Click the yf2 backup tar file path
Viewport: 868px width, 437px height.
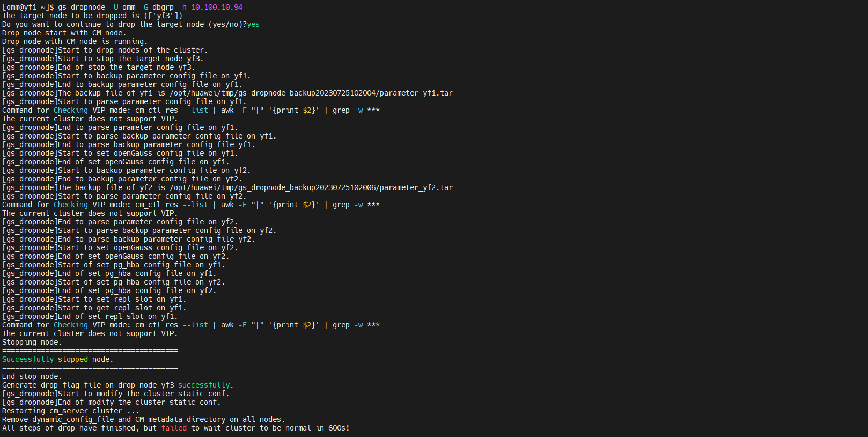coord(311,187)
